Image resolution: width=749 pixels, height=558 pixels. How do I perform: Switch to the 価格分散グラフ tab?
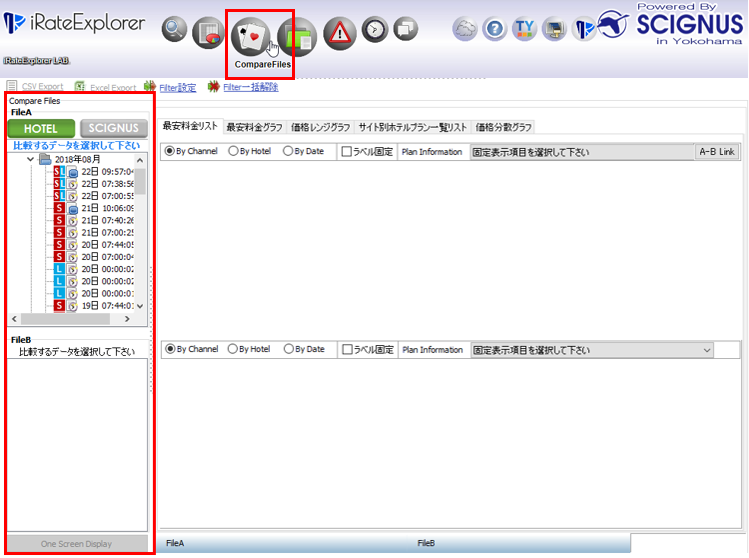[503, 127]
